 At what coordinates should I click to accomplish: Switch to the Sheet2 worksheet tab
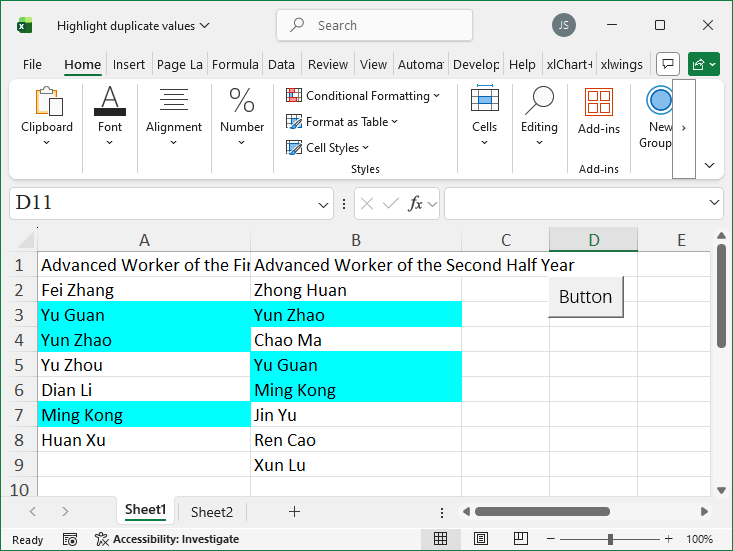(x=212, y=512)
